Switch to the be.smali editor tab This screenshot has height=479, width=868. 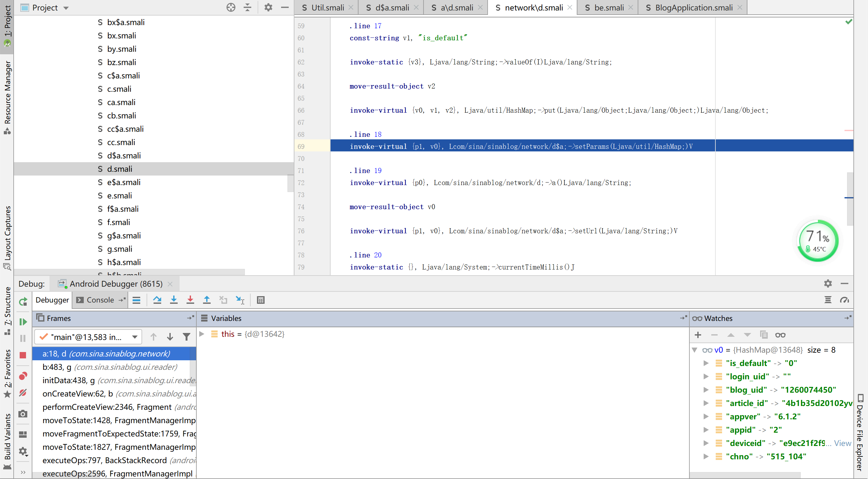coord(608,7)
